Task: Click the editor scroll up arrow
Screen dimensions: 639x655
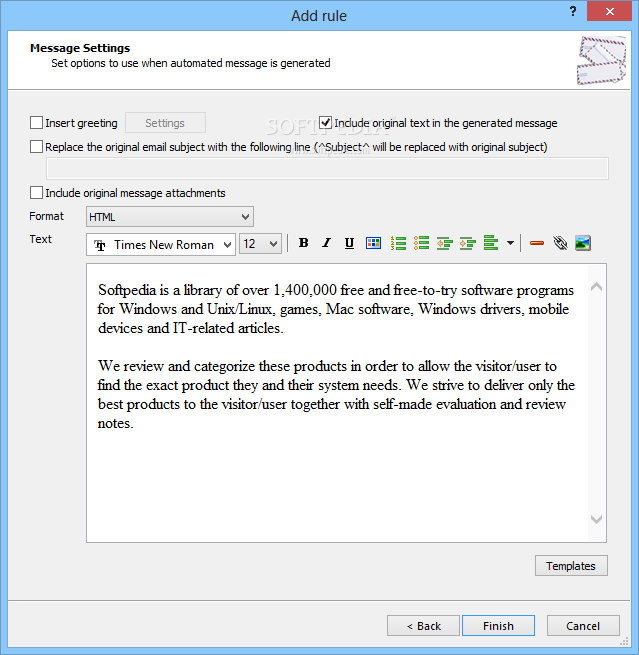Action: pyautogui.click(x=596, y=287)
